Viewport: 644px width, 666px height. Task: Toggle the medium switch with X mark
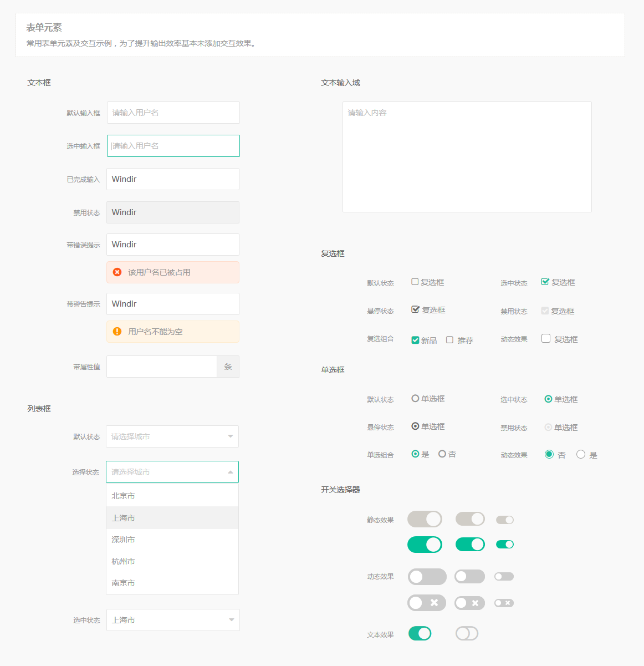pos(469,603)
